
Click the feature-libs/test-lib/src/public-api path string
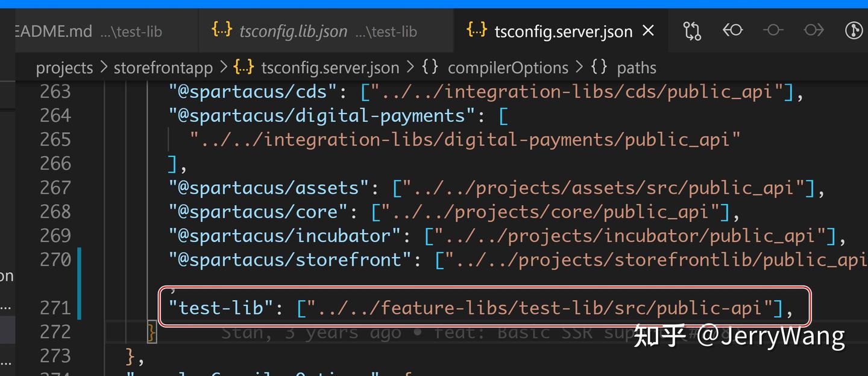(x=539, y=308)
